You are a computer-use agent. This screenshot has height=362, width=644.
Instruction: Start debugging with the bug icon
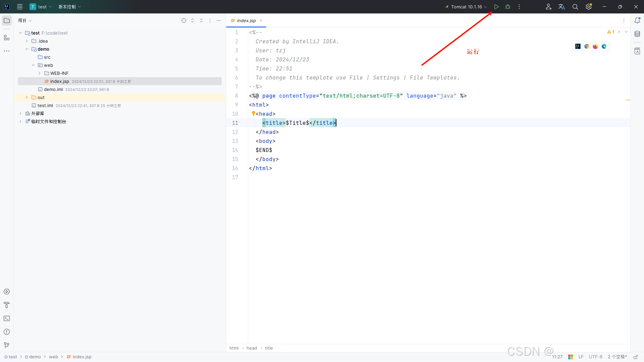(x=508, y=7)
